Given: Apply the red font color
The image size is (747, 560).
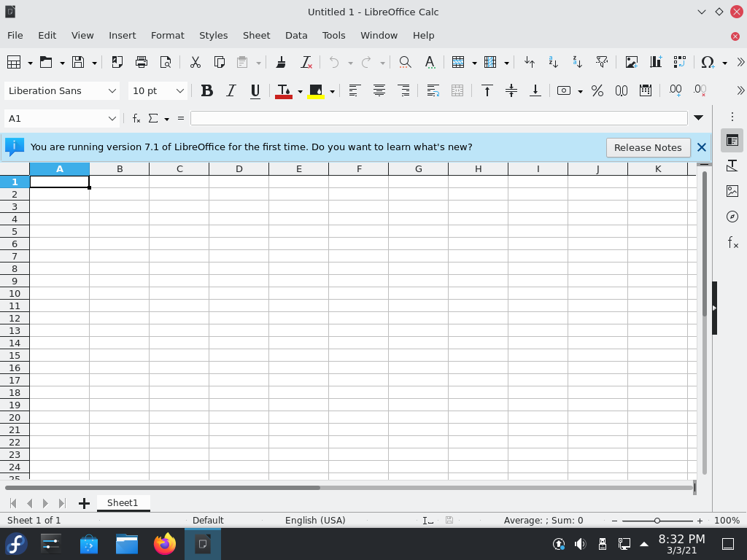Looking at the screenshot, I should click(284, 90).
